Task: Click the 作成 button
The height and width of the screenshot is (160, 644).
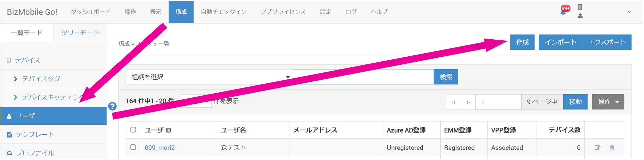Action: pyautogui.click(x=522, y=42)
